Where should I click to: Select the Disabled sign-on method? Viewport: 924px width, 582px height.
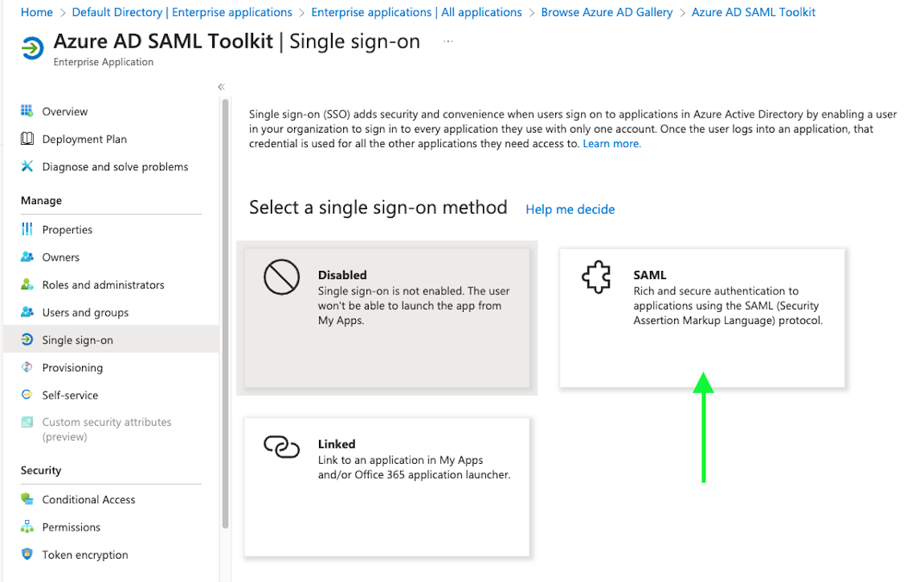click(387, 318)
